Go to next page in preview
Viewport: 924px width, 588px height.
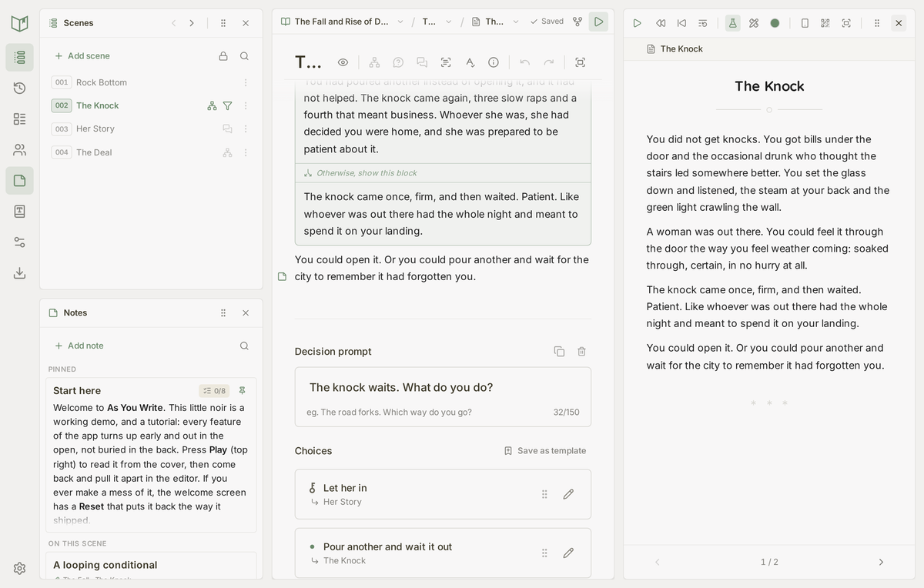click(x=881, y=562)
